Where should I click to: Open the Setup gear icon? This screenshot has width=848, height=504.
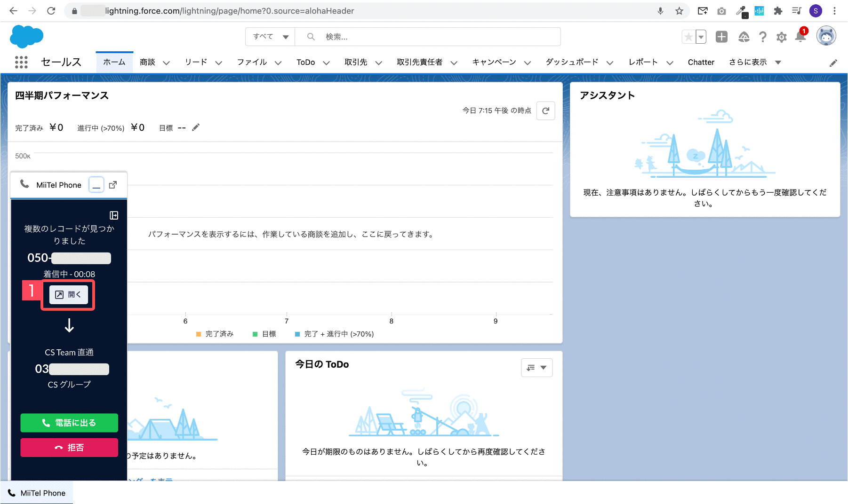782,37
